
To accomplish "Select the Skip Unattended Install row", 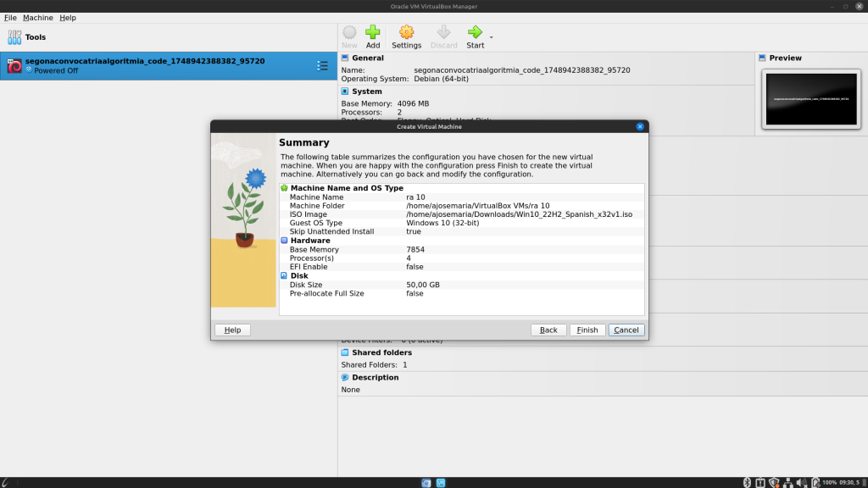I will [x=462, y=232].
